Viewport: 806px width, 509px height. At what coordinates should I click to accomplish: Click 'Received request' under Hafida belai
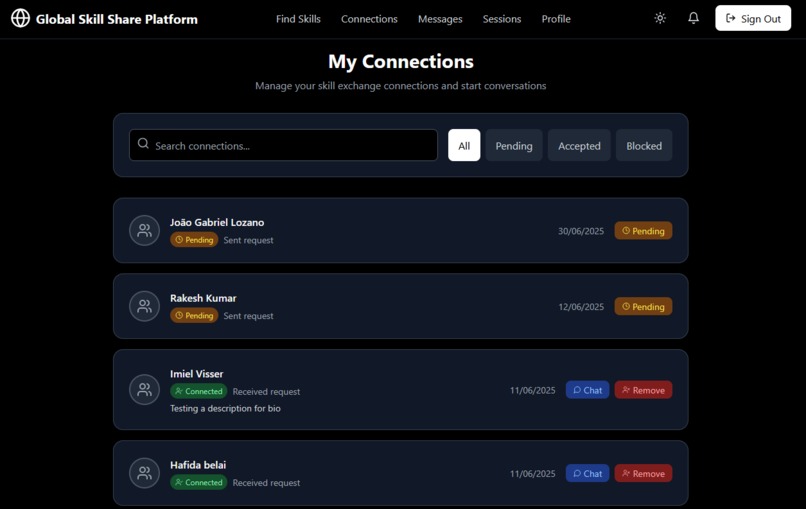[266, 483]
